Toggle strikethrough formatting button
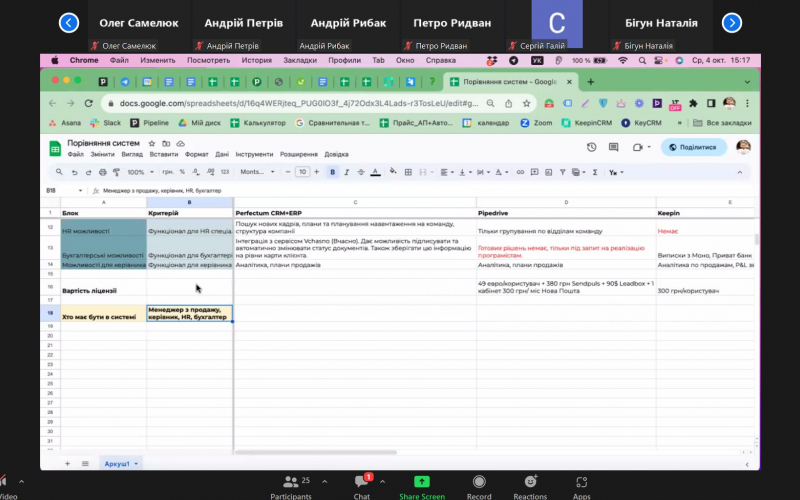The width and height of the screenshot is (800, 500). (361, 172)
